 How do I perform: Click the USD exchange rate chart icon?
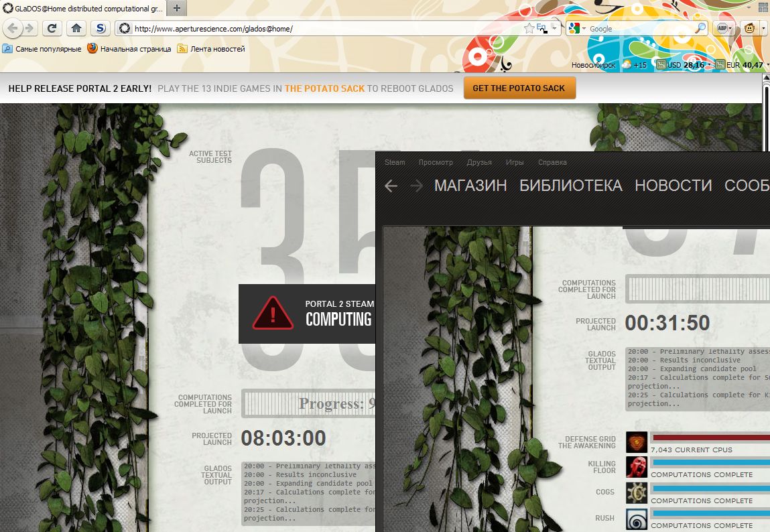point(661,64)
